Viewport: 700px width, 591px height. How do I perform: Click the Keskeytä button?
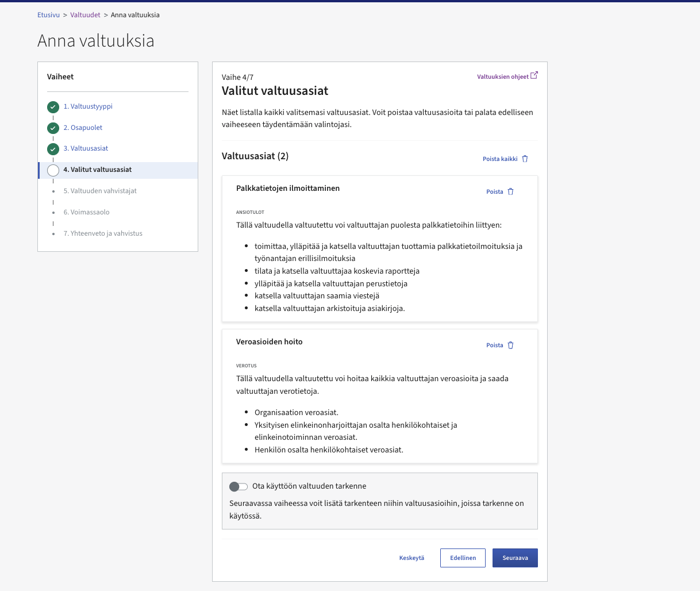pyautogui.click(x=411, y=558)
